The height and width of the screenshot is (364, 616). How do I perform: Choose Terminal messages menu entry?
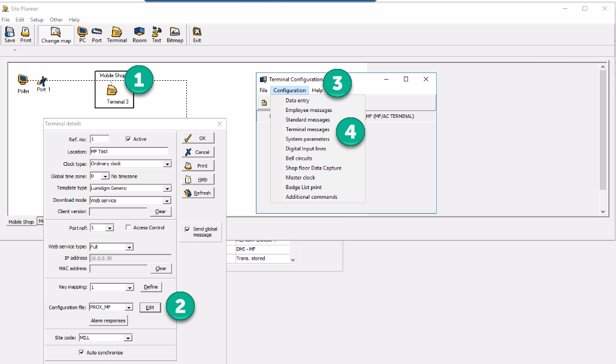(307, 129)
